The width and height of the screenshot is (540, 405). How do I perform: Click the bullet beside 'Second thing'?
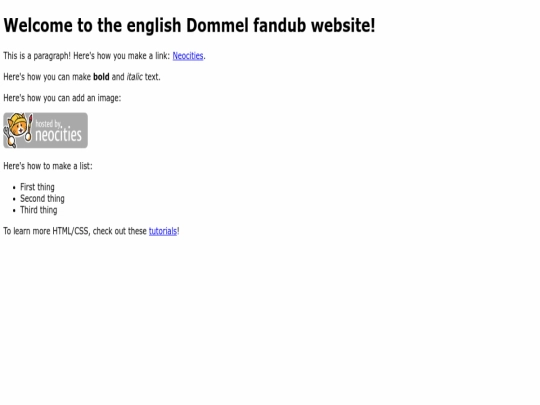pos(14,199)
